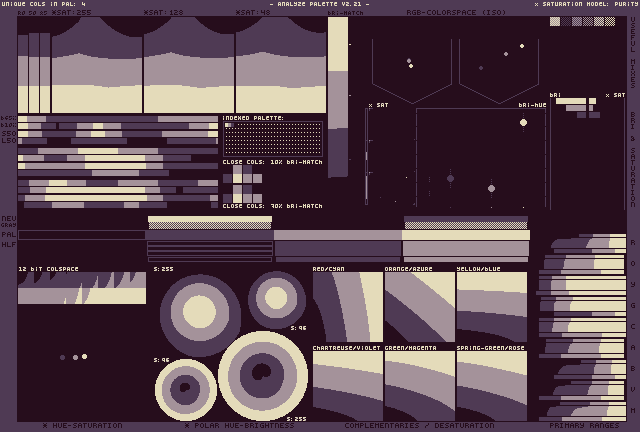Open the RED/CYAN gradient panel

[x=348, y=307]
